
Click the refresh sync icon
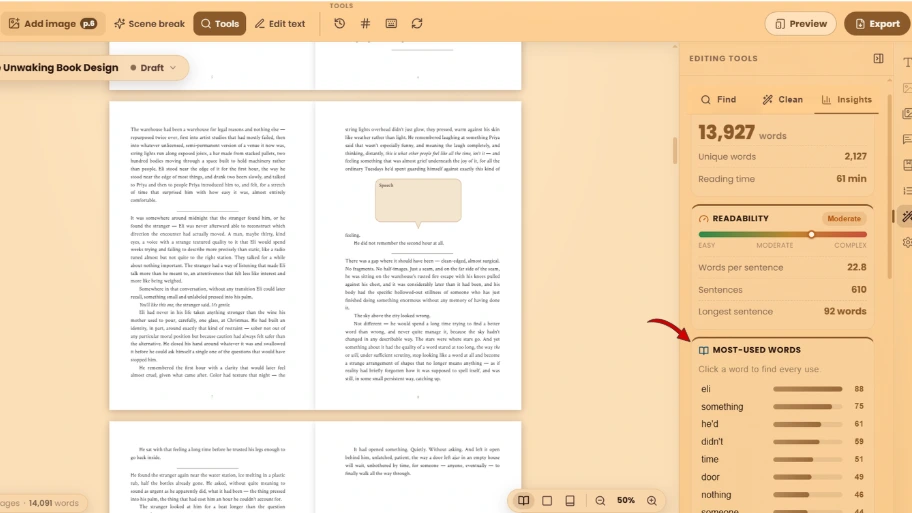[x=417, y=24]
